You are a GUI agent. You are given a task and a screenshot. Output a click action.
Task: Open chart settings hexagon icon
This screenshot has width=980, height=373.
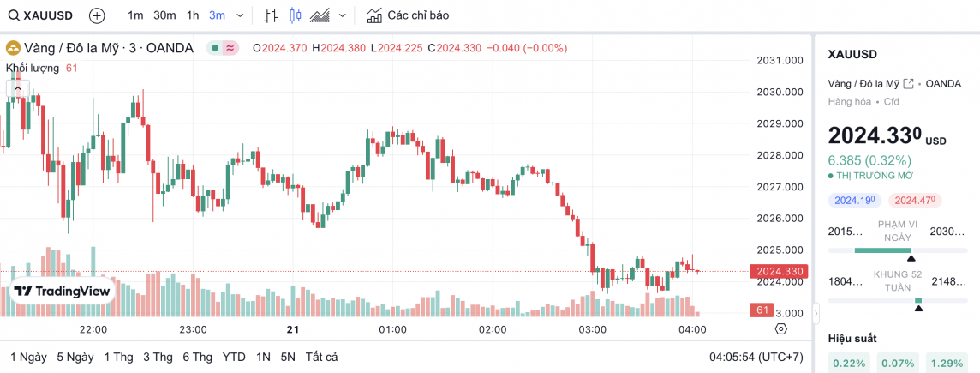click(x=780, y=328)
